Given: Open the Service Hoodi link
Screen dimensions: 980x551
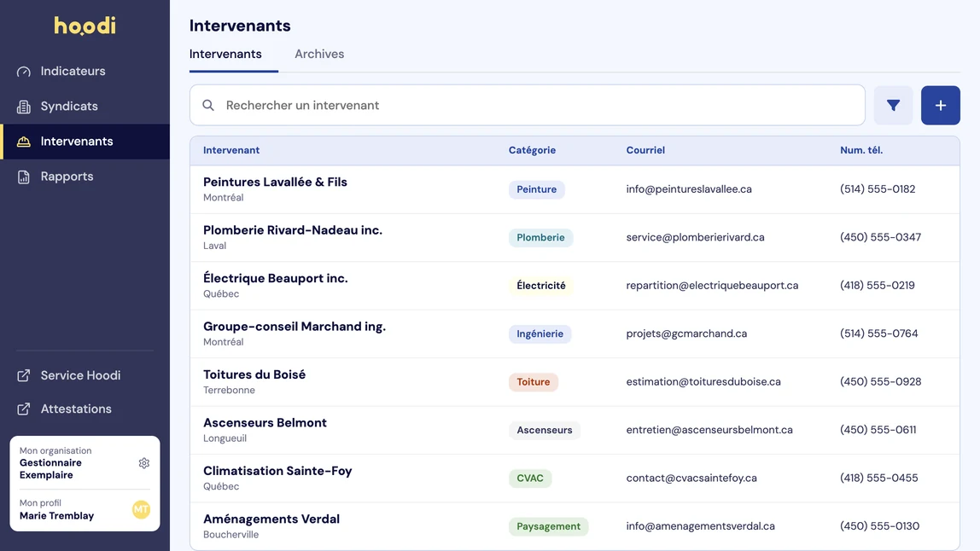Looking at the screenshot, I should point(80,375).
